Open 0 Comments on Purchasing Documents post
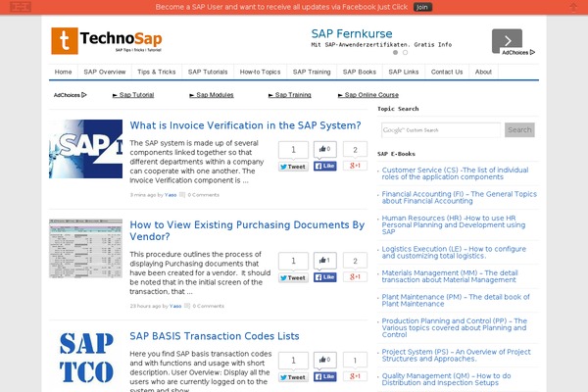 point(208,306)
